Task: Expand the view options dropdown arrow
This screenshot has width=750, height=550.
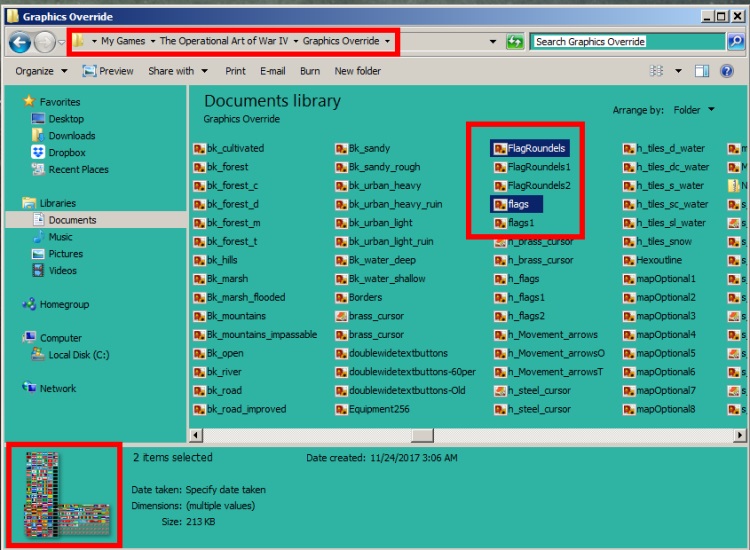Action: [x=678, y=71]
